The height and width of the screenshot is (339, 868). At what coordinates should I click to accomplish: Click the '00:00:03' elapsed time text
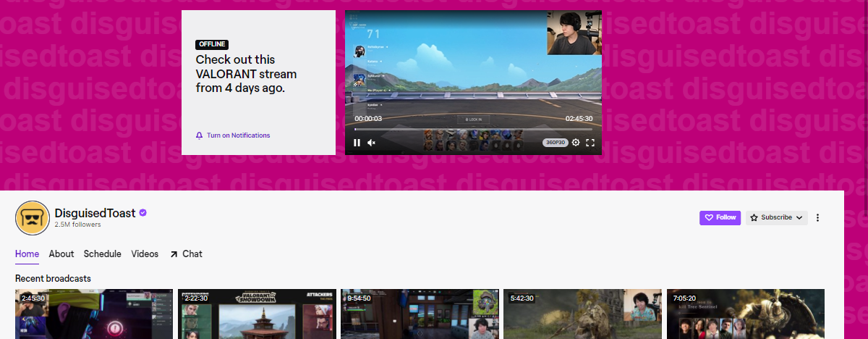[x=368, y=118]
